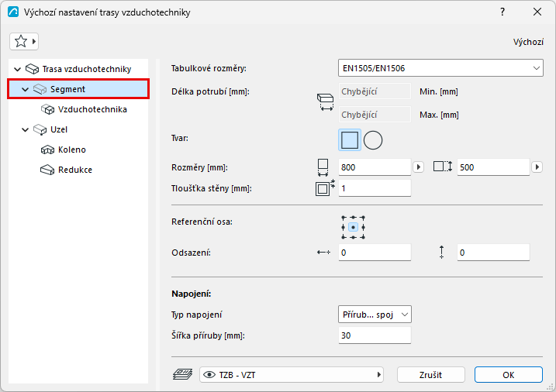This screenshot has width=556, height=392.
Task: Select Vzduchotechnika tree item
Action: tap(92, 109)
